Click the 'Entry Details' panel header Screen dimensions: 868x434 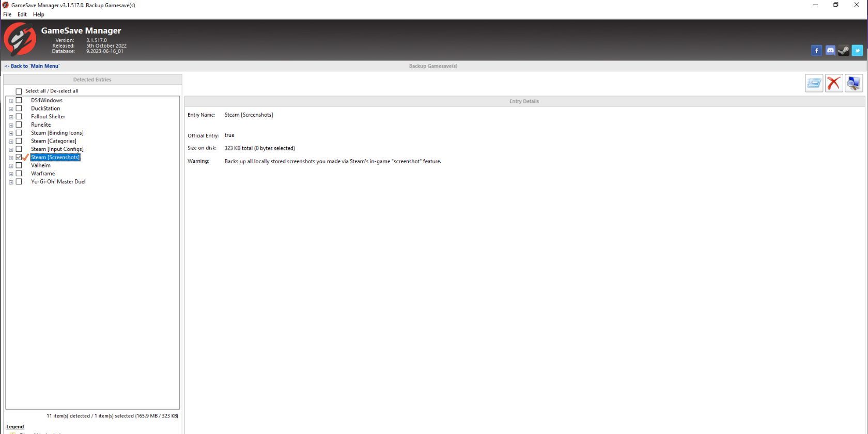pyautogui.click(x=524, y=101)
